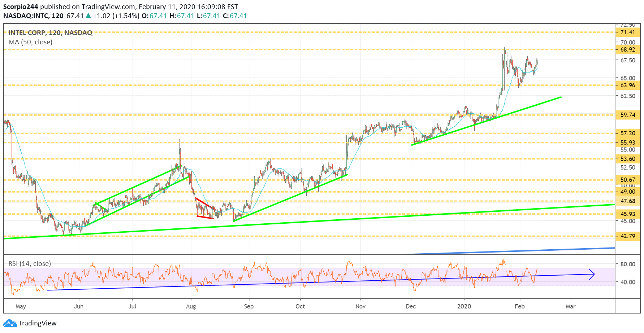Viewport: 644px width, 333px height.
Task: Click the INTEL CORP, 120, NASDAQ title
Action: coord(50,32)
